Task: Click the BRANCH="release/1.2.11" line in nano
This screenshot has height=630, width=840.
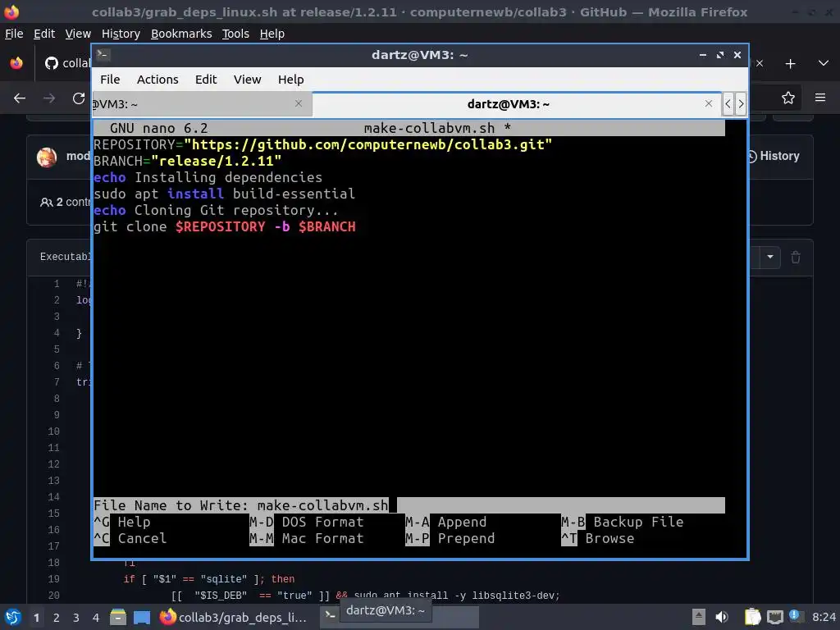Action: pyautogui.click(x=187, y=161)
